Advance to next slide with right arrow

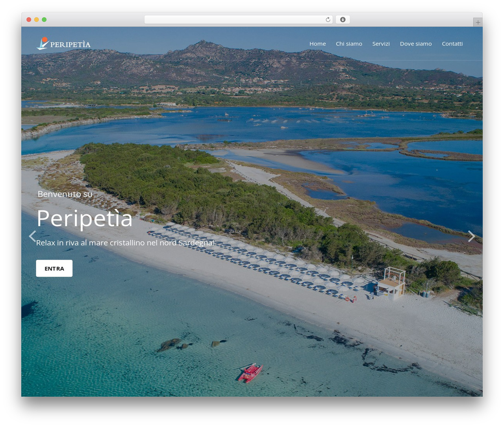click(471, 236)
